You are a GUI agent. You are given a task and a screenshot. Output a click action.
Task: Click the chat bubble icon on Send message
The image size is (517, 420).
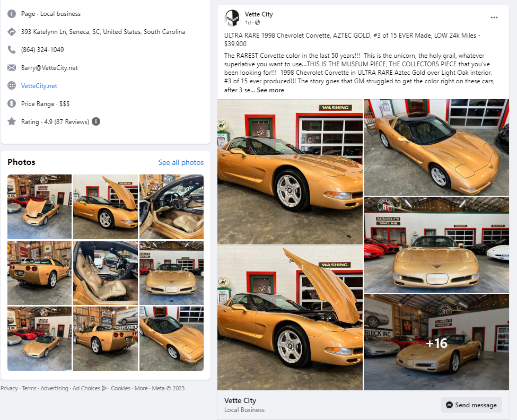pos(449,405)
